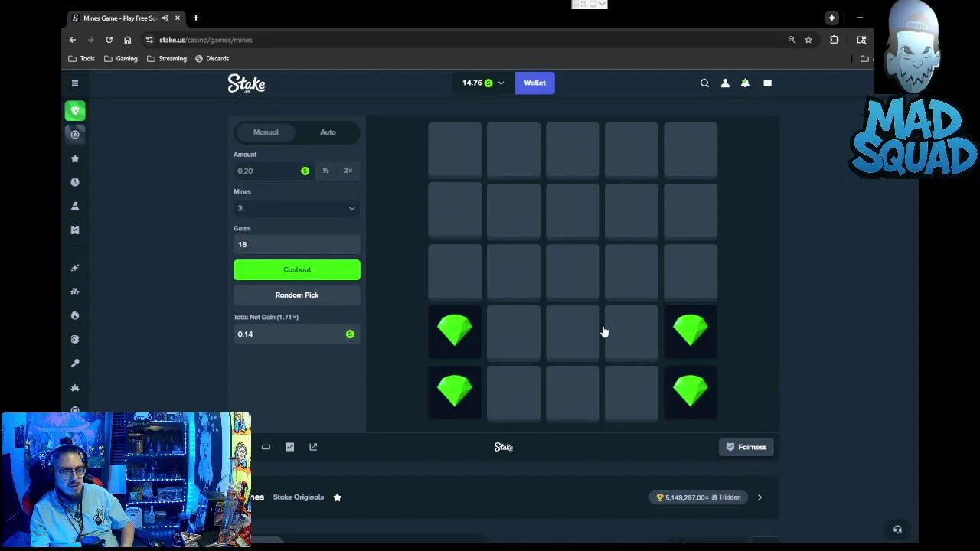Image resolution: width=980 pixels, height=551 pixels.
Task: Switch to Manual betting mode
Action: (x=266, y=132)
